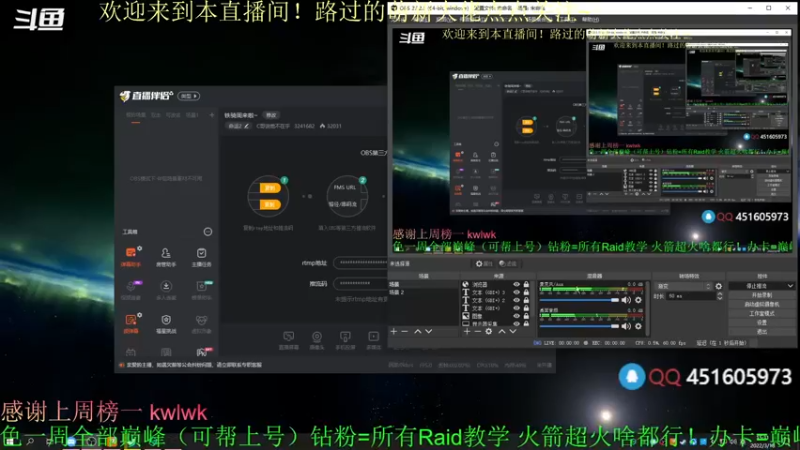Toggle the lock on 文本 (GDI+) 2

coord(526,301)
